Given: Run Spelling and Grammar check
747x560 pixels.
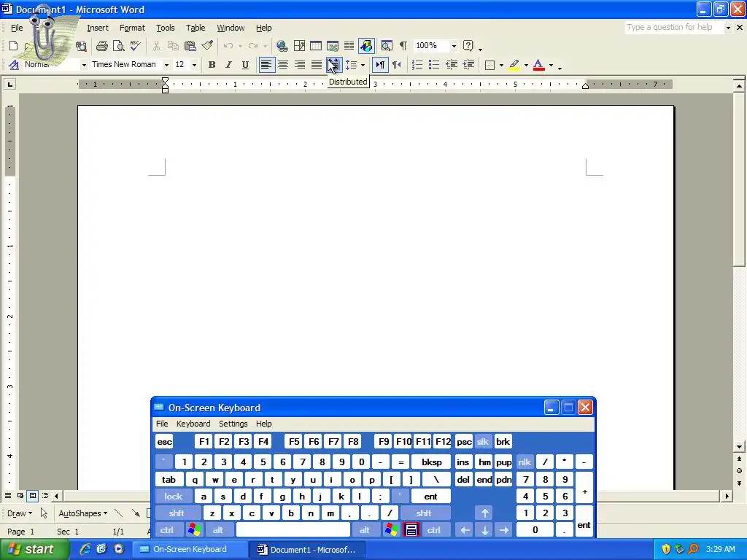Looking at the screenshot, I should [x=135, y=46].
